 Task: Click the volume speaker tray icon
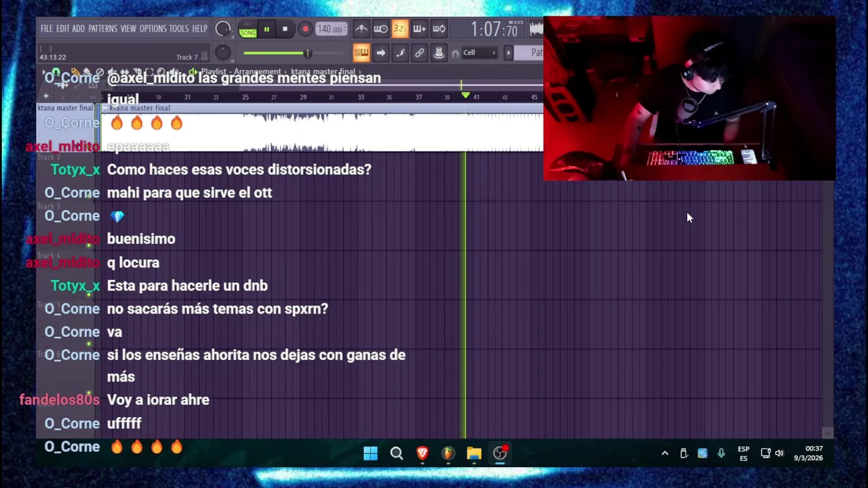pos(779,453)
